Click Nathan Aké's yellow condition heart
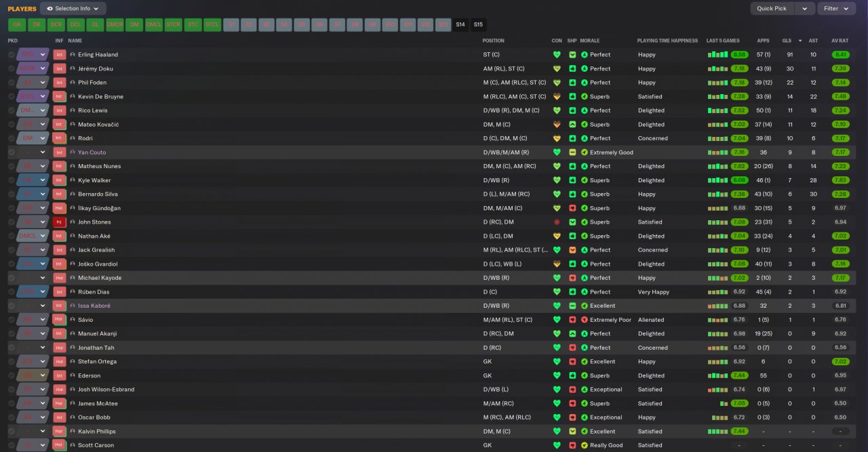 pyautogui.click(x=557, y=236)
